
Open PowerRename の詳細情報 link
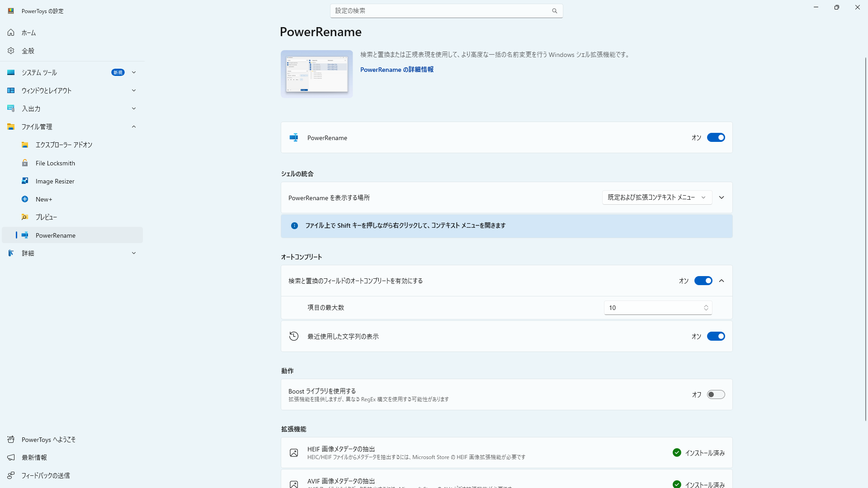[x=396, y=70]
